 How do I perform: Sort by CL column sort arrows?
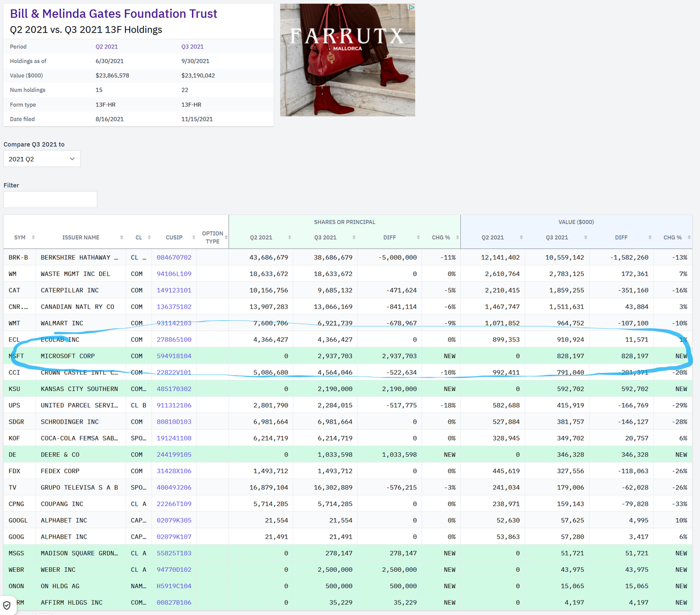coord(149,237)
